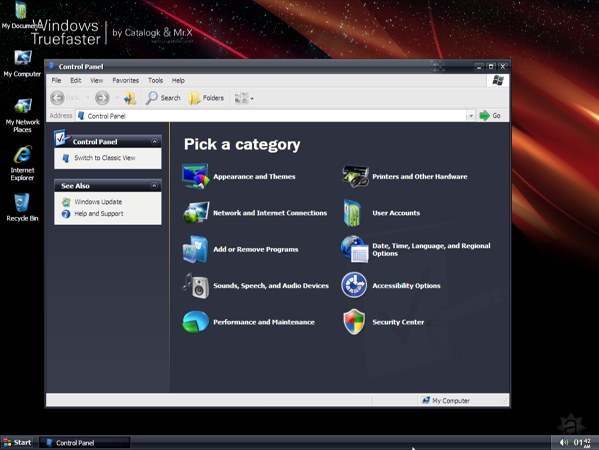Click the Address bar field
599x450 pixels.
271,116
